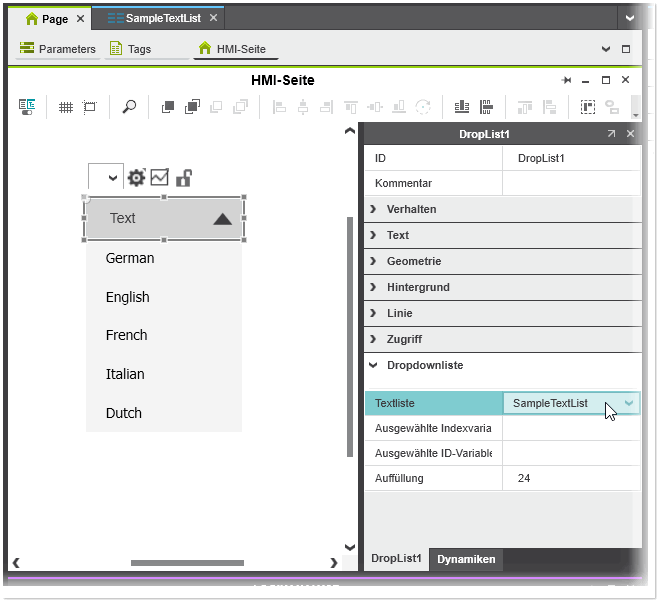Click the magnifier zoom tool in toolbar
659x602 pixels.
tap(129, 107)
